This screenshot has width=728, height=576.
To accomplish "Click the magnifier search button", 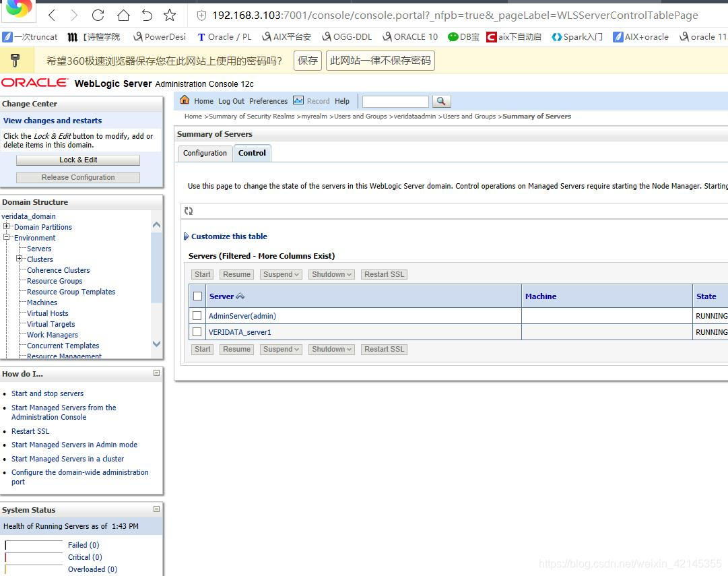I will tap(441, 101).
